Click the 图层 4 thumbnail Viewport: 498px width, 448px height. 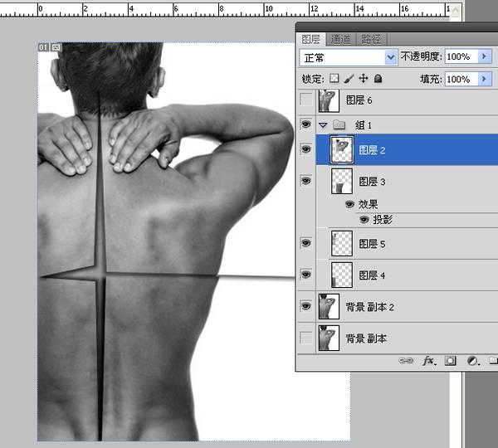tap(342, 275)
